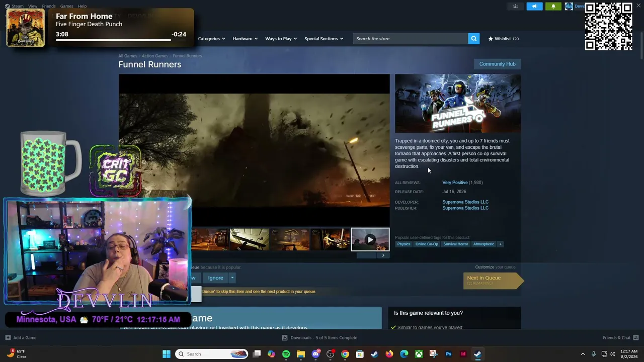Open the Windows Start menu
Viewport: 644px width, 362px height.
pyautogui.click(x=166, y=354)
